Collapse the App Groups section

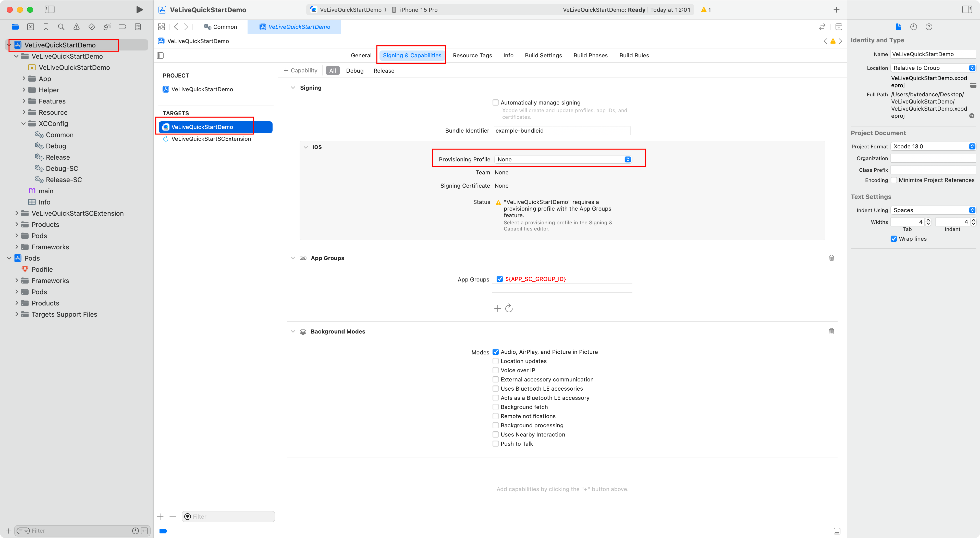(292, 258)
